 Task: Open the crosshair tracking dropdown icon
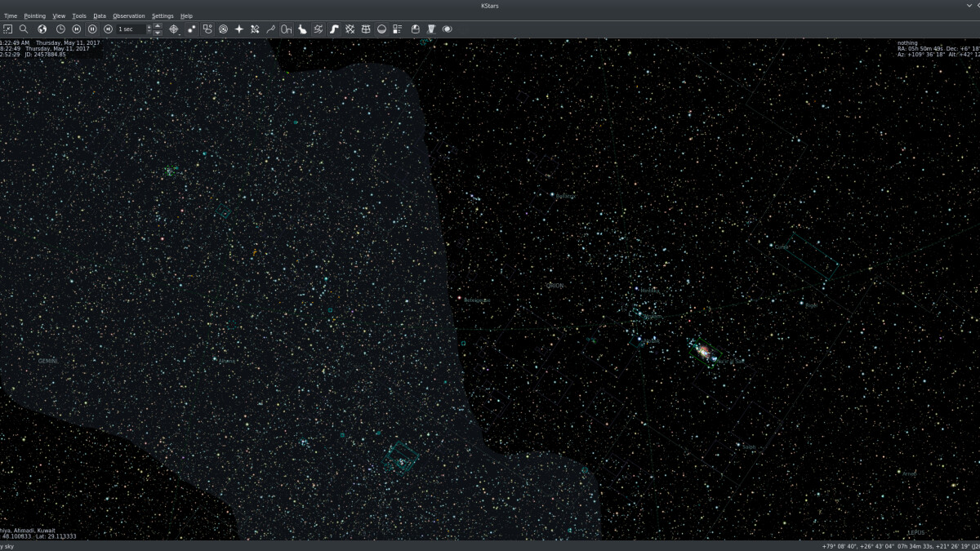[173, 29]
